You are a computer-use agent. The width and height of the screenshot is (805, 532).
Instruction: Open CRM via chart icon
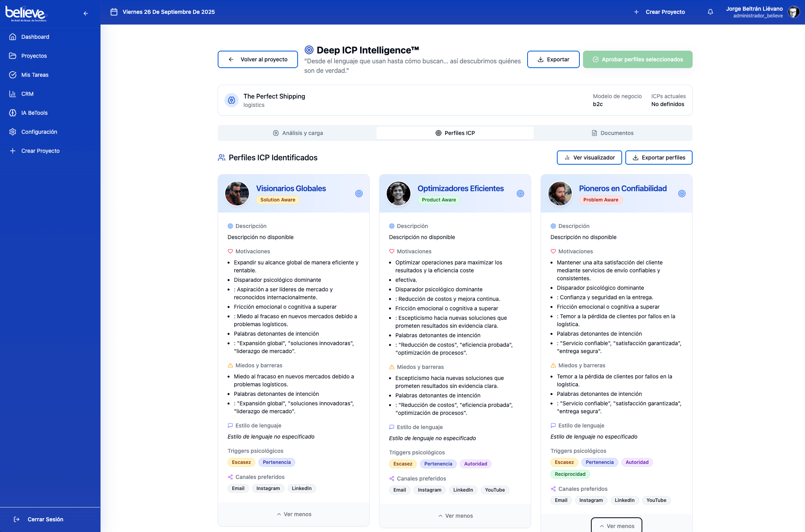(x=13, y=94)
